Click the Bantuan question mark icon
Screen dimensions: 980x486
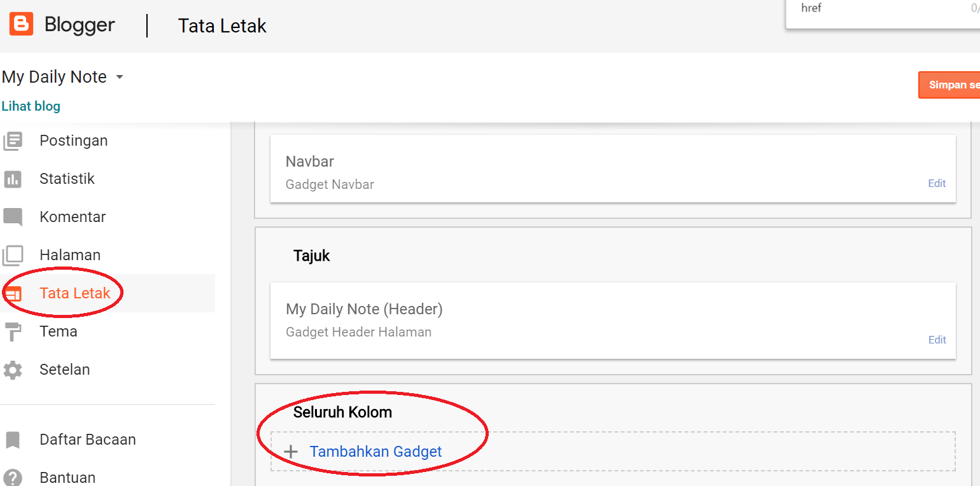point(13,477)
